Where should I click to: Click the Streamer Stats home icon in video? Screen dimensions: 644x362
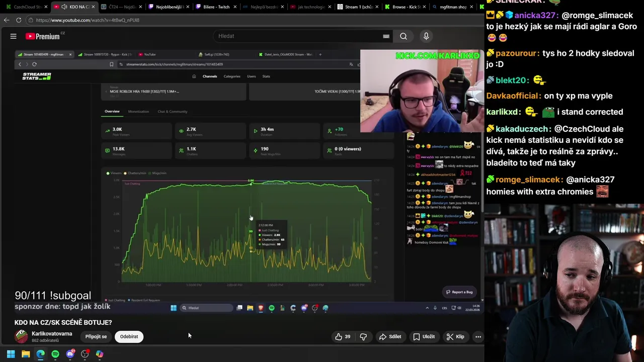point(194,76)
